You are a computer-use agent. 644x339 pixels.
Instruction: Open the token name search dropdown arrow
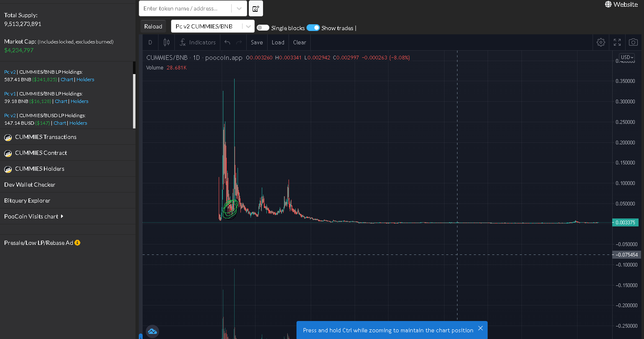coord(239,8)
